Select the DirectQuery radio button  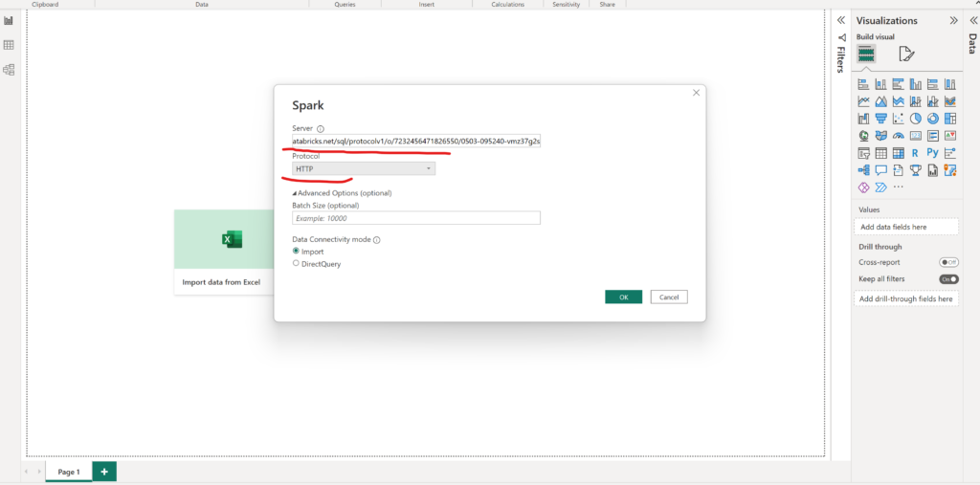[x=296, y=263]
